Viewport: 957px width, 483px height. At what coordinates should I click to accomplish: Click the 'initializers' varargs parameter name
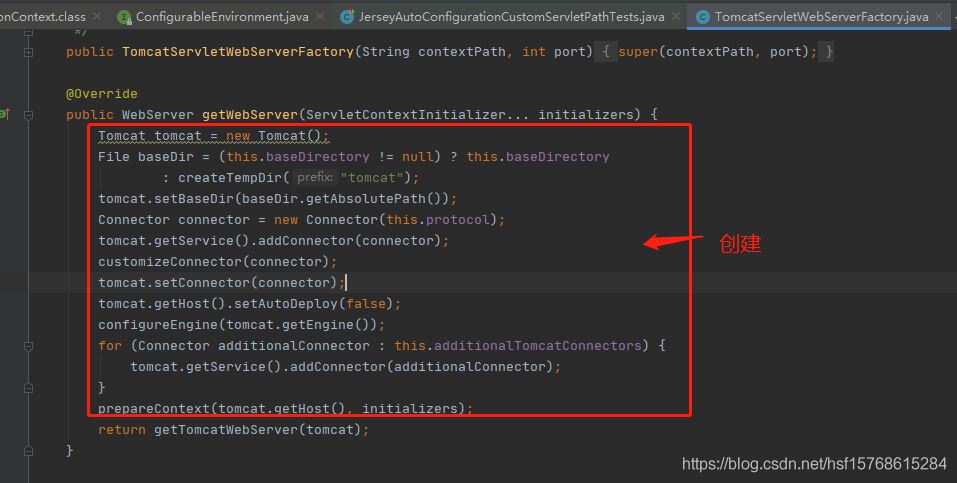586,114
